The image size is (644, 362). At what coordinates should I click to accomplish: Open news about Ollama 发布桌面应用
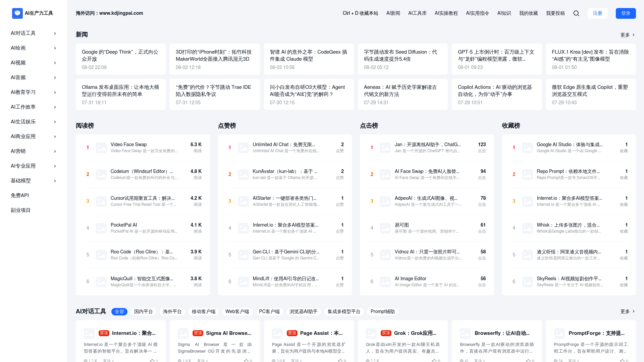[121, 94]
